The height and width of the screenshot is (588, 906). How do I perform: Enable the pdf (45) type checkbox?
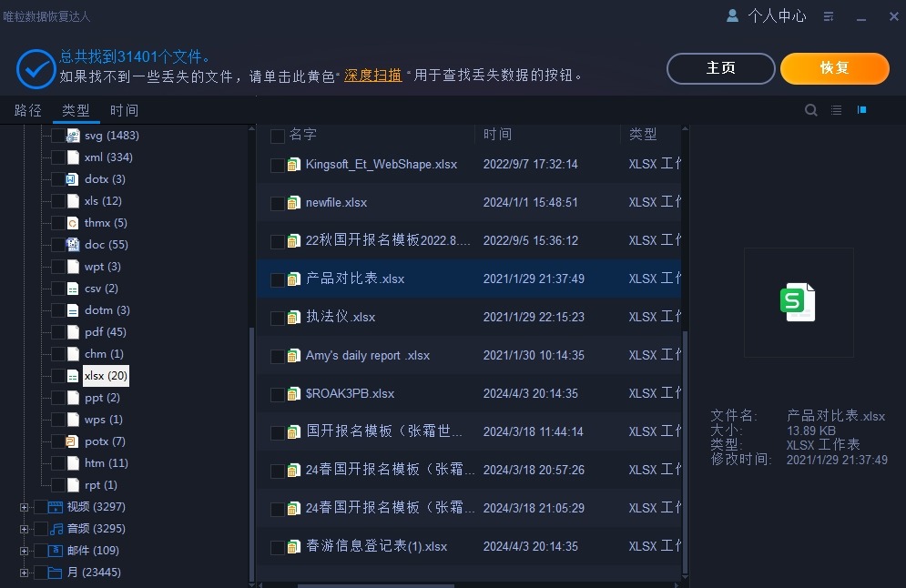coord(58,332)
